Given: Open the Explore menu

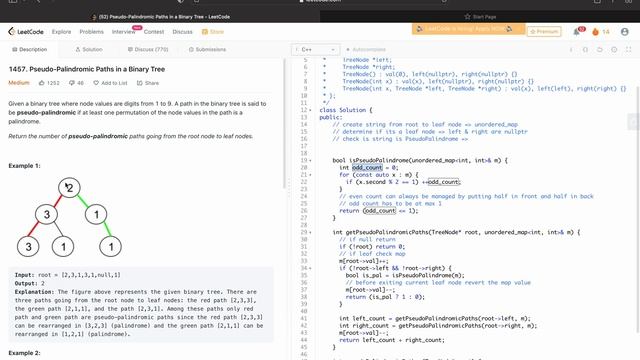Looking at the screenshot, I should coord(61,31).
